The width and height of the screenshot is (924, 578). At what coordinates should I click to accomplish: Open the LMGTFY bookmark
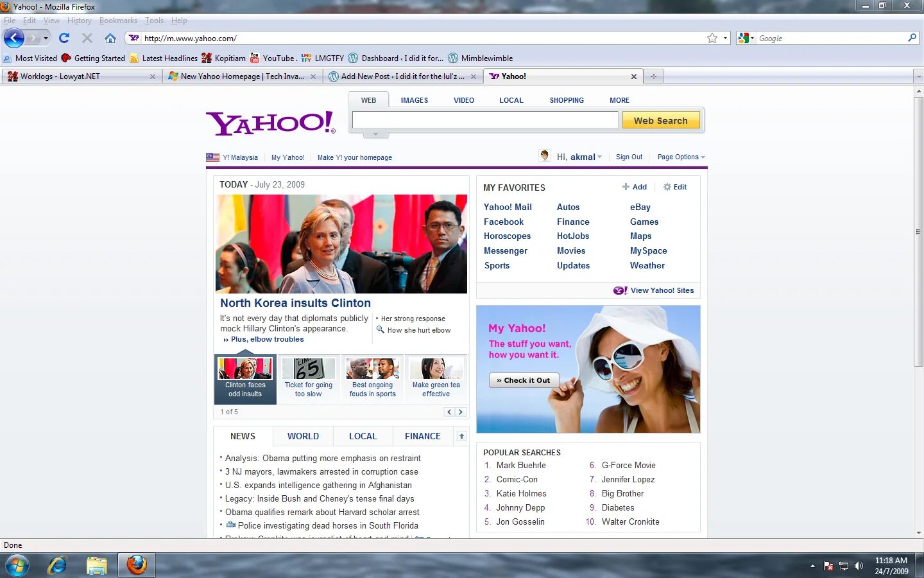[323, 58]
